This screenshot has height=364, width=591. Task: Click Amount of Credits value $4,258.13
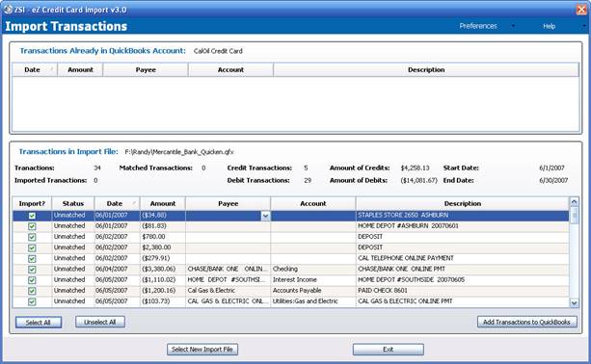(x=415, y=168)
